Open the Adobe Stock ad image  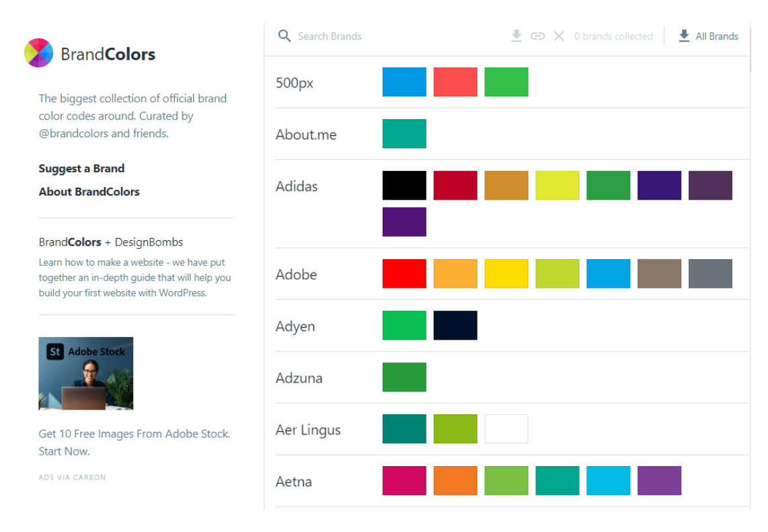click(85, 373)
